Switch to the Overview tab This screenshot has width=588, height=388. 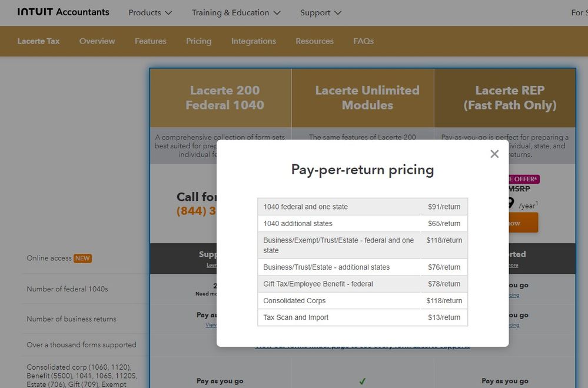point(97,41)
